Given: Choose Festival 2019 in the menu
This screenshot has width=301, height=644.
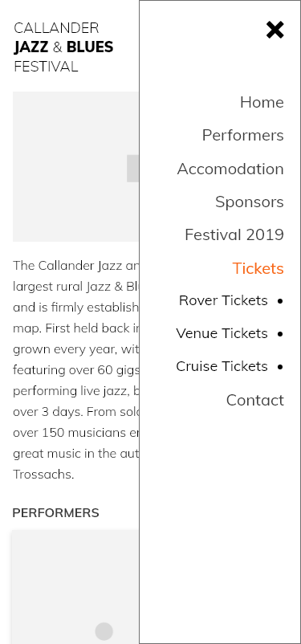Looking at the screenshot, I should click(234, 234).
